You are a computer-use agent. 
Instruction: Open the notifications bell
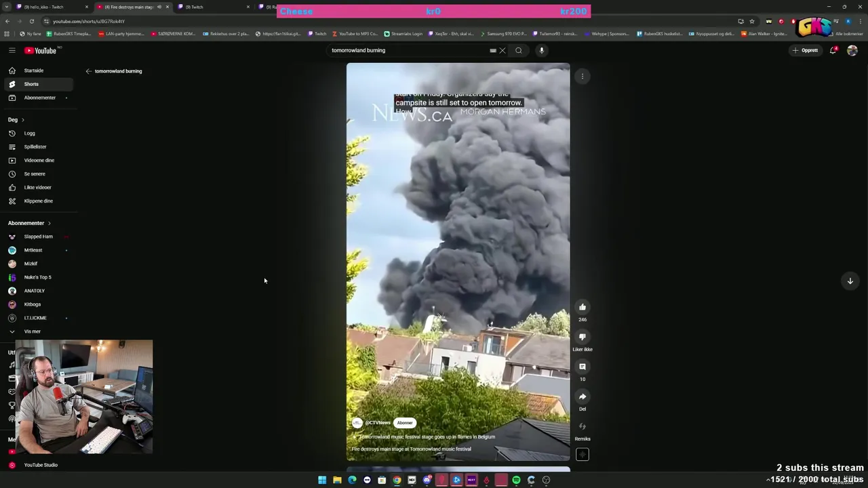point(833,50)
